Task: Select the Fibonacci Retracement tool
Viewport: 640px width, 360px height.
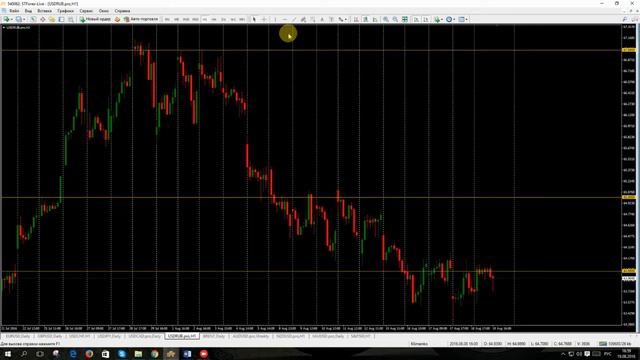Action: point(313,19)
